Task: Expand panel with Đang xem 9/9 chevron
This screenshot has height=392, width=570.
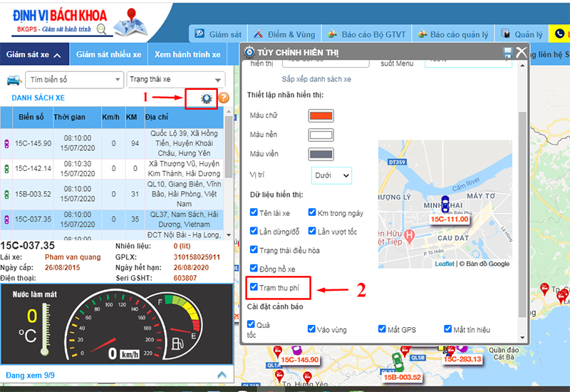Action: 222,375
